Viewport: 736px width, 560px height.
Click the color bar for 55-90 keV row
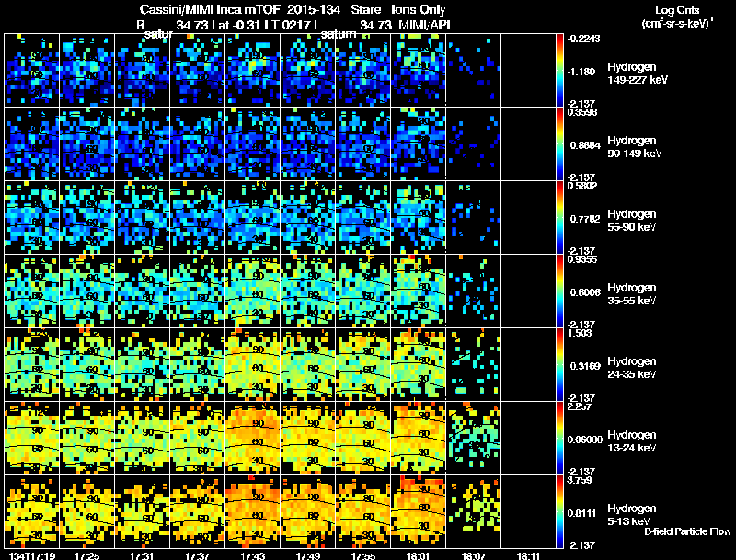coord(559,217)
